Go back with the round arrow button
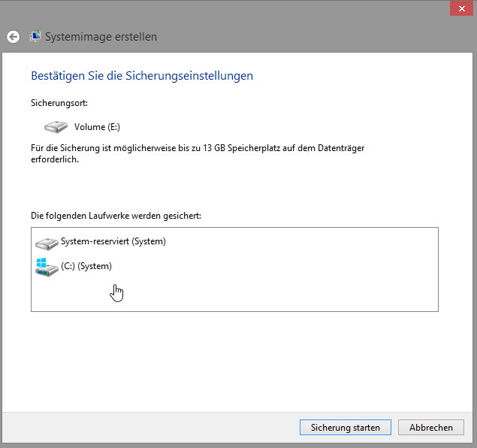This screenshot has height=448, width=477. 13,37
